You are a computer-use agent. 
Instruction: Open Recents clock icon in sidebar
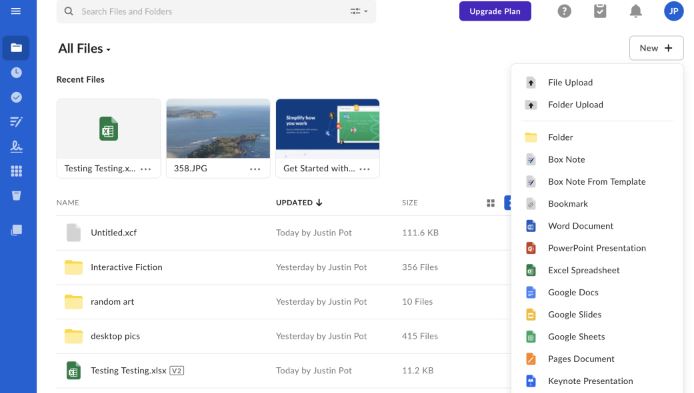point(16,73)
